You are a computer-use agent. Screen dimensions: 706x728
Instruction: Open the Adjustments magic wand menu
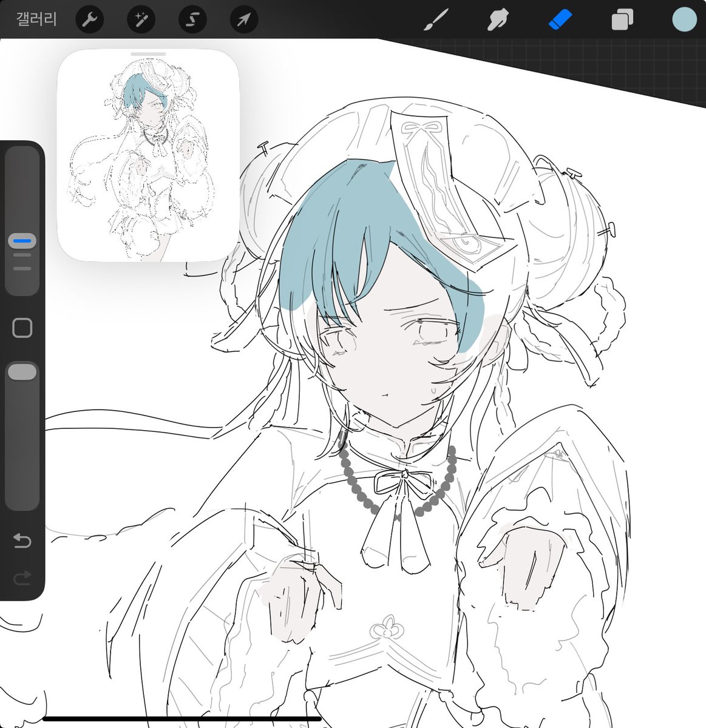pyautogui.click(x=141, y=21)
